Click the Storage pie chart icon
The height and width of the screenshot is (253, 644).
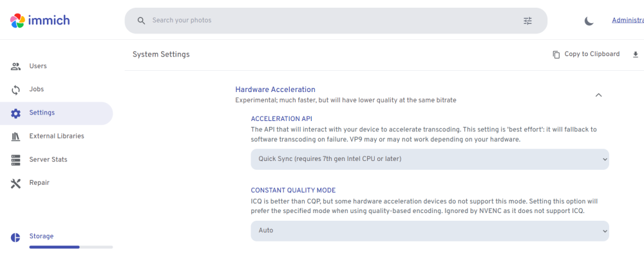pyautogui.click(x=15, y=238)
